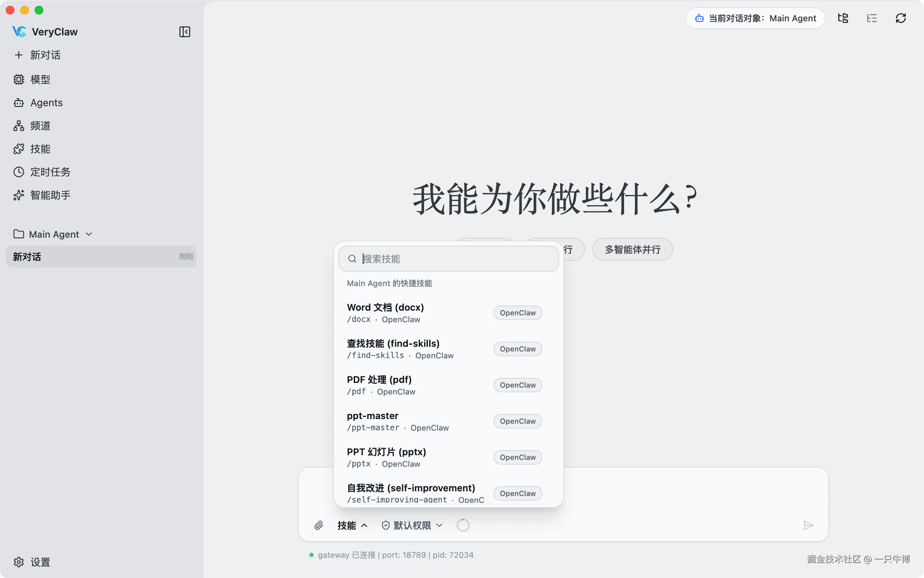The height and width of the screenshot is (578, 924).
Task: Click the puzzle icon next to 技能
Action: click(x=19, y=149)
